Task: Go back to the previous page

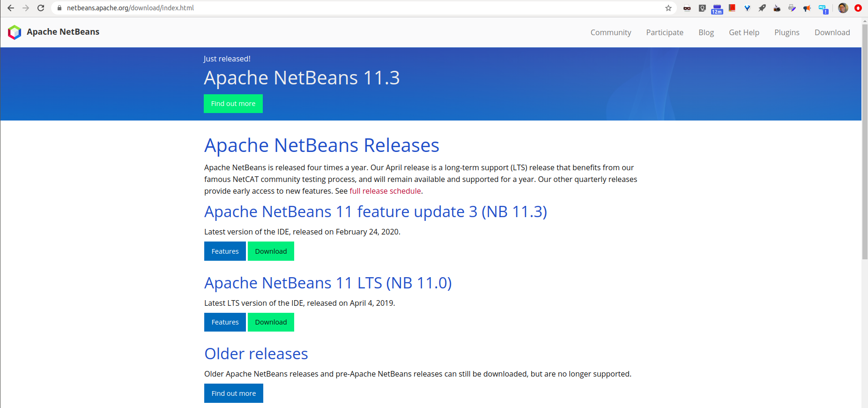Action: click(x=11, y=8)
